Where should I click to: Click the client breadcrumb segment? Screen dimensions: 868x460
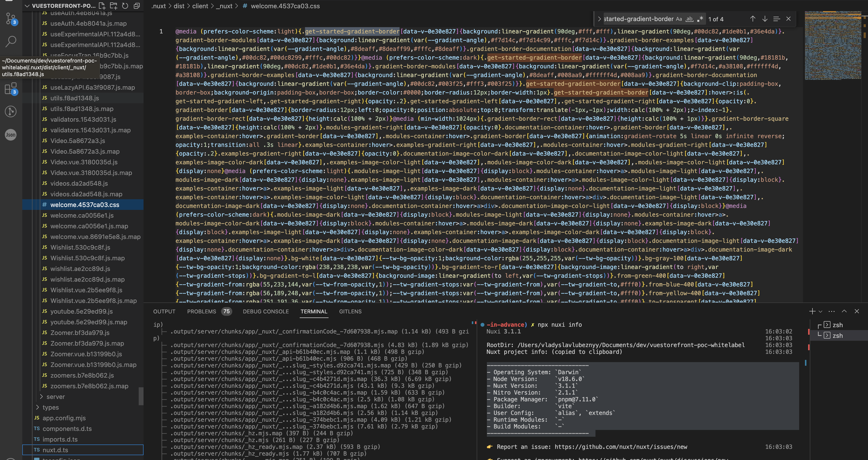(200, 6)
